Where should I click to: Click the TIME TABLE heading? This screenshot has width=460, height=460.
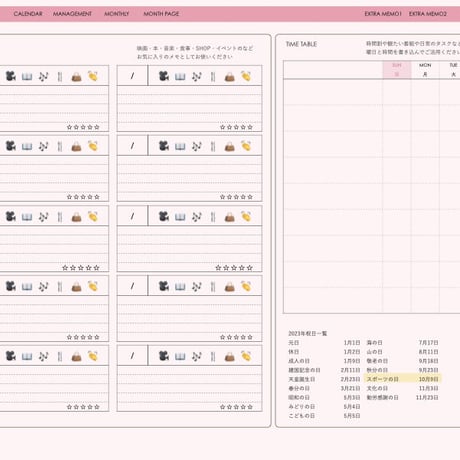(x=301, y=44)
